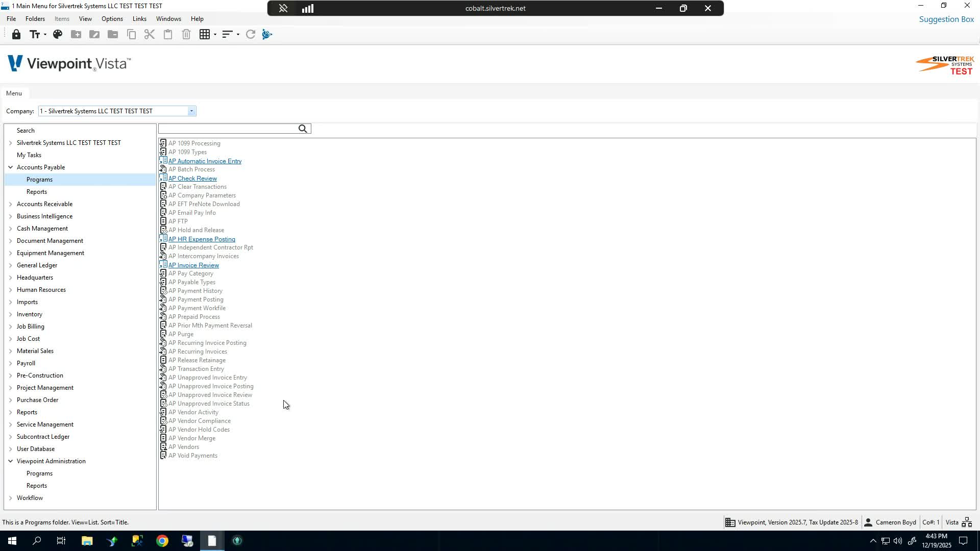Click the clipboard paste icon
The height and width of the screenshot is (551, 980).
click(168, 34)
